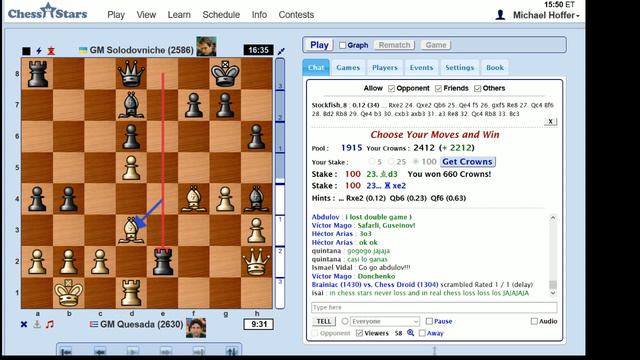The width and height of the screenshot is (640, 360).
Task: Jump to first move in playback bar
Action: pyautogui.click(x=66, y=351)
